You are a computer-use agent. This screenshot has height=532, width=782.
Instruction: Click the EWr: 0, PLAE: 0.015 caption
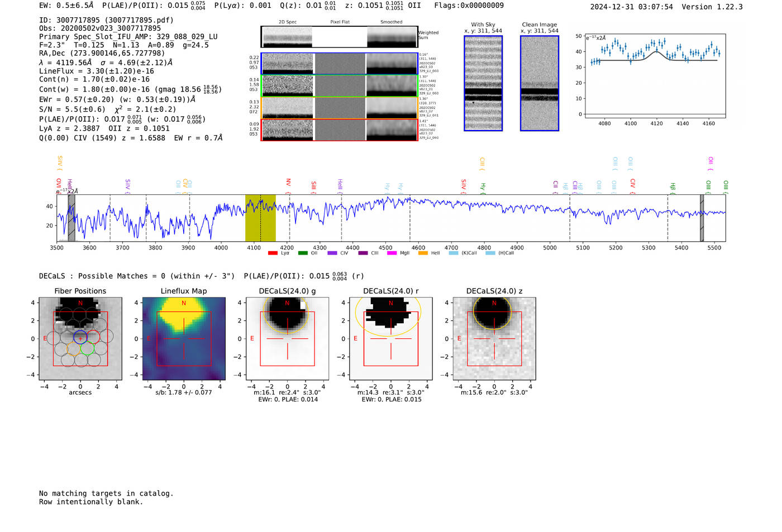(x=392, y=400)
